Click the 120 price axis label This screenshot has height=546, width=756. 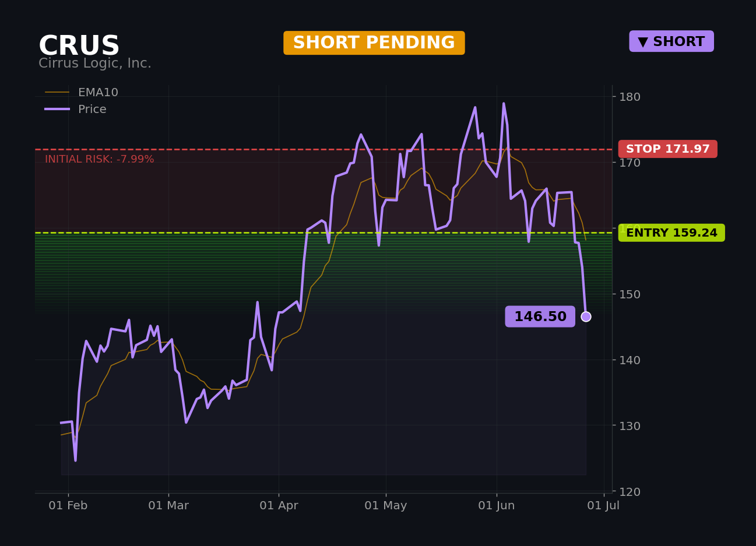630,492
